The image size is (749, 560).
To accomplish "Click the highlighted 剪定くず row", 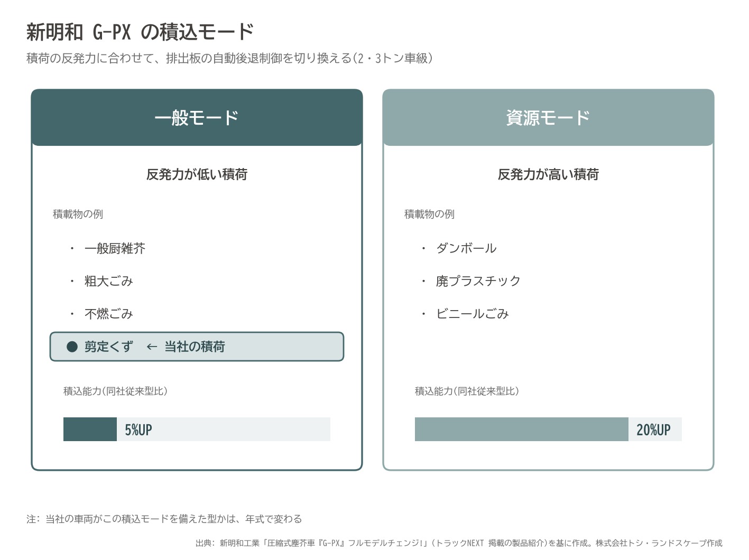I will click(x=197, y=347).
